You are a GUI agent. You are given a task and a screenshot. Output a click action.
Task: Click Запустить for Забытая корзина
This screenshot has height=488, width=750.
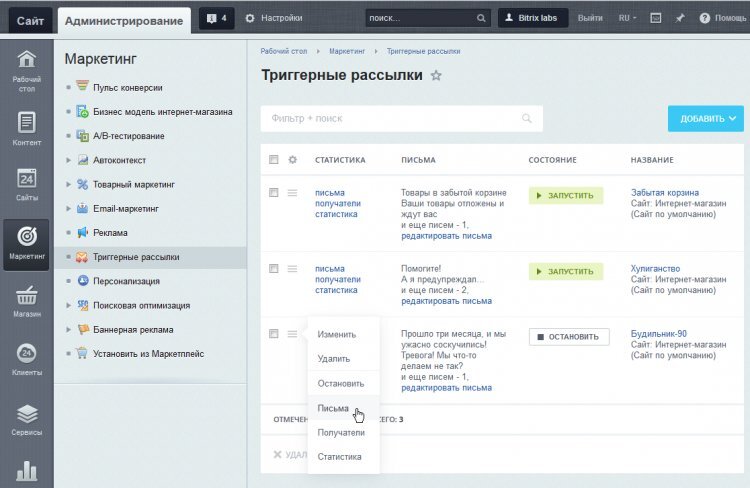(x=566, y=196)
